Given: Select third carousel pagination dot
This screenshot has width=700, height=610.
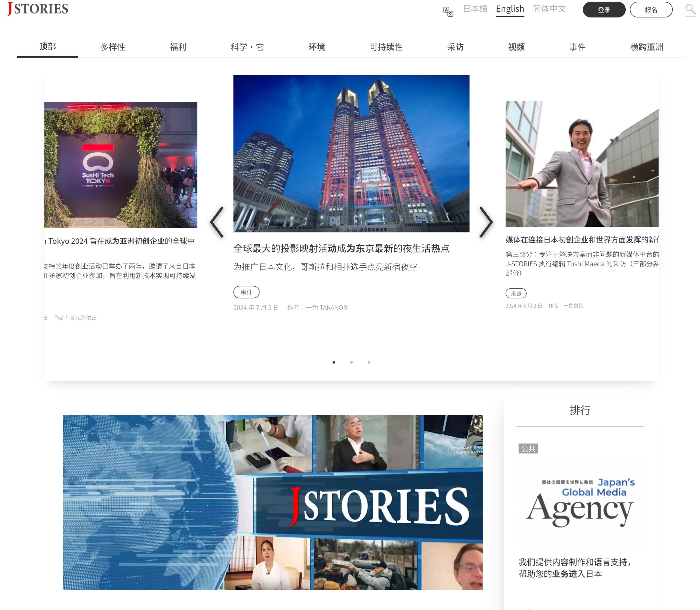Looking at the screenshot, I should click(369, 362).
